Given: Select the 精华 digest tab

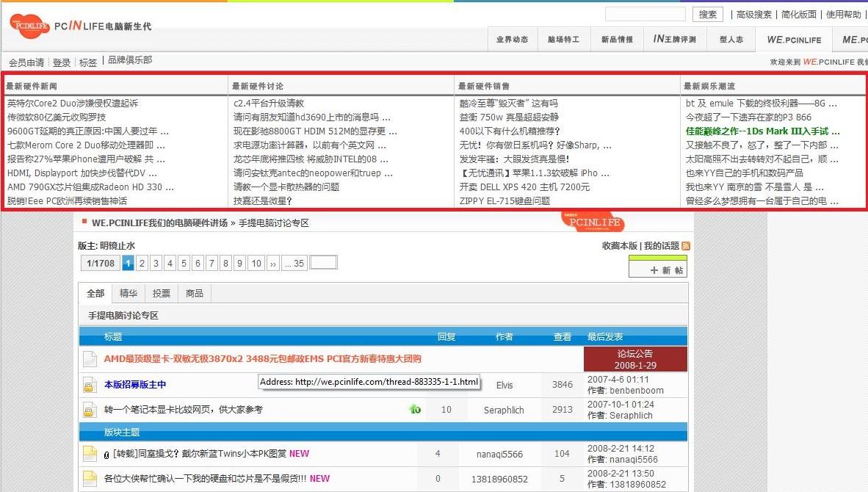Looking at the screenshot, I should coord(129,293).
